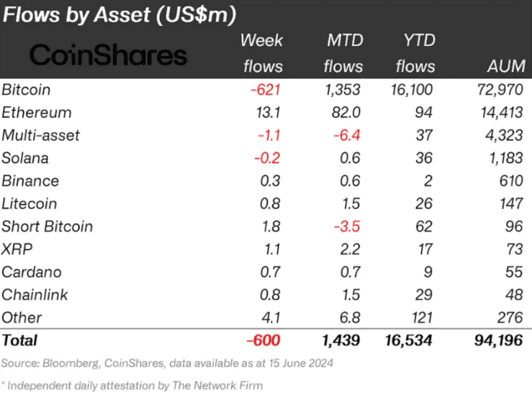Select the Week flows column header
This screenshot has height=402, width=532.
pos(261,52)
